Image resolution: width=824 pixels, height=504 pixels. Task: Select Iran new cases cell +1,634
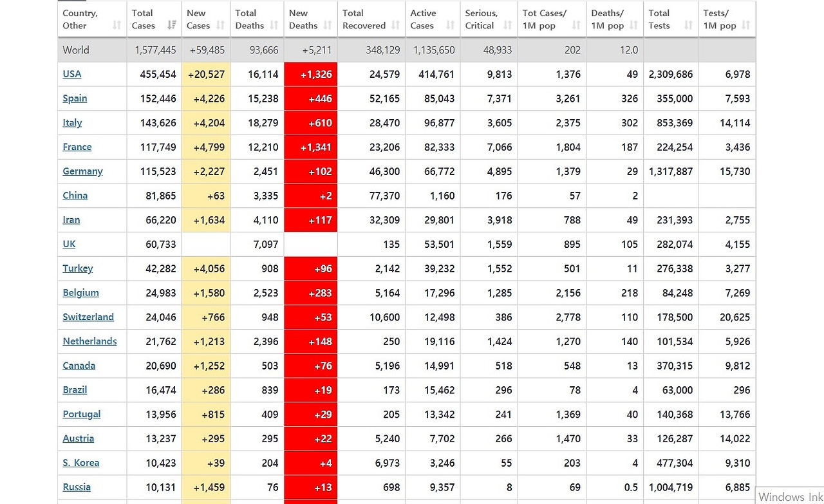pyautogui.click(x=206, y=220)
